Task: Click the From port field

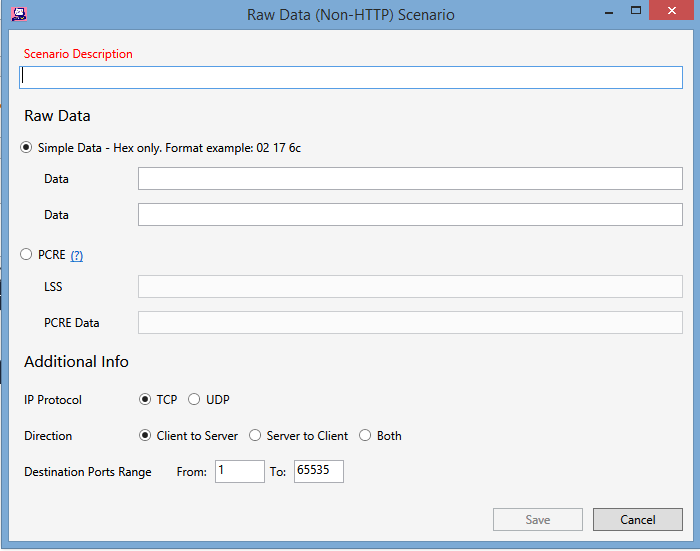Action: 240,472
